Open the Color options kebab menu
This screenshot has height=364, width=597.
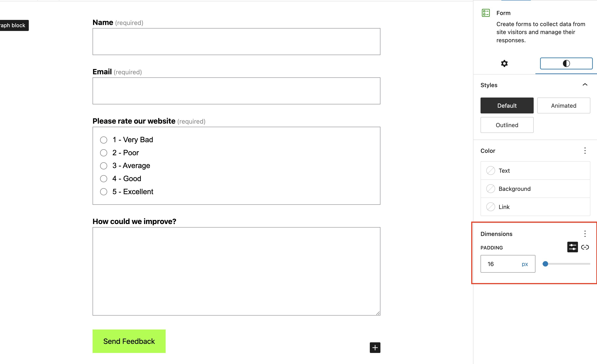[x=585, y=151]
